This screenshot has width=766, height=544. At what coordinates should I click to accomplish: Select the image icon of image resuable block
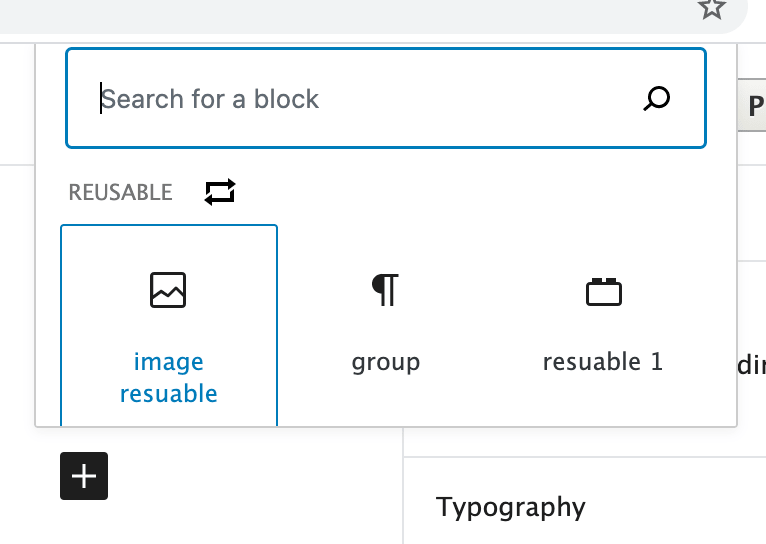pyautogui.click(x=168, y=290)
